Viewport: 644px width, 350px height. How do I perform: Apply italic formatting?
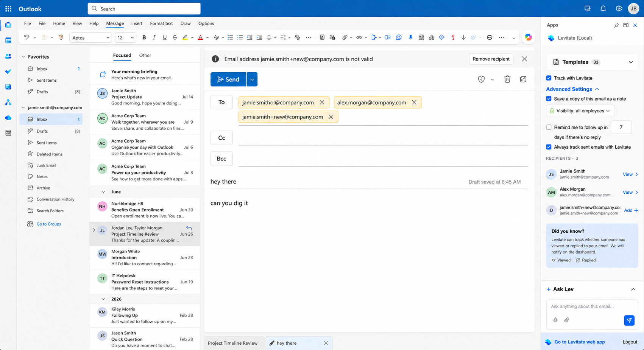coord(154,37)
